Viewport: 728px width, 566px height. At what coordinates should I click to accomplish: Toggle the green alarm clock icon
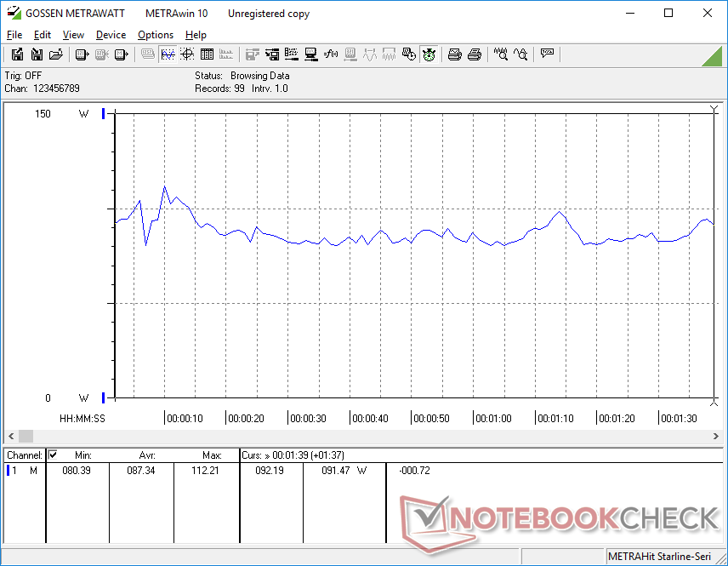(429, 54)
